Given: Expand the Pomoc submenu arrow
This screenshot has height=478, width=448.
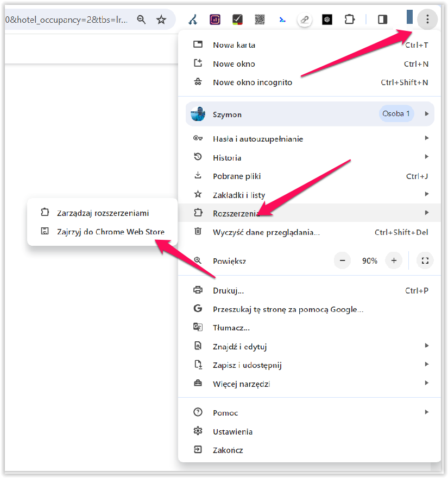Looking at the screenshot, I should click(x=427, y=412).
